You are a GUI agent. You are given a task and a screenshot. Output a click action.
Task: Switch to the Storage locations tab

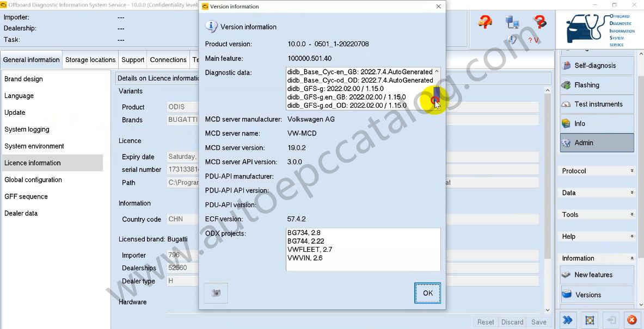[x=90, y=60]
